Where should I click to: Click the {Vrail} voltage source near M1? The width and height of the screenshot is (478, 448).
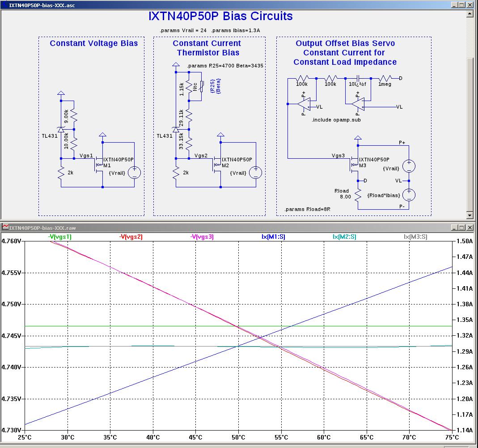pyautogui.click(x=134, y=173)
